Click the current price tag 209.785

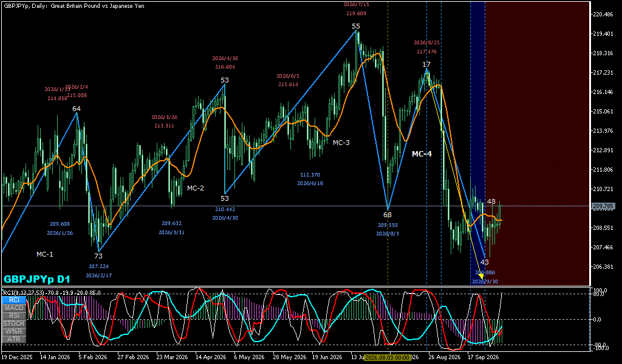(603, 206)
